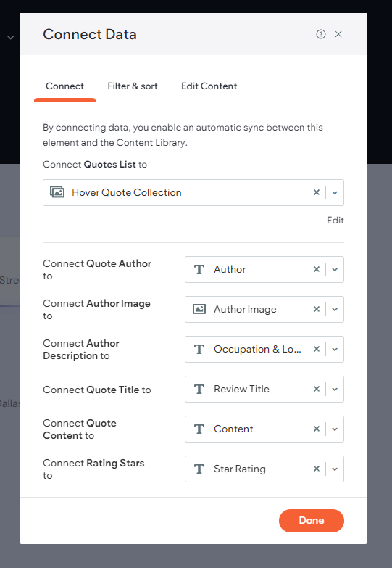The width and height of the screenshot is (392, 568).
Task: Select the Connect tab
Action: point(64,86)
